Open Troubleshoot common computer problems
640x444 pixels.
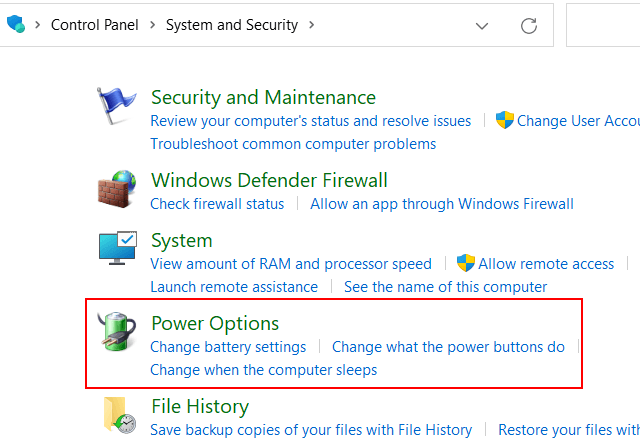click(x=293, y=144)
